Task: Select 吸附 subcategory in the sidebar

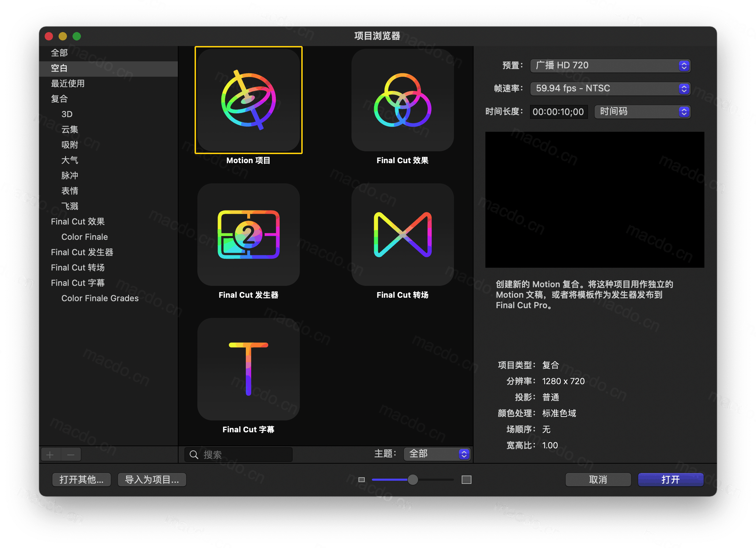Action: pyautogui.click(x=108, y=145)
